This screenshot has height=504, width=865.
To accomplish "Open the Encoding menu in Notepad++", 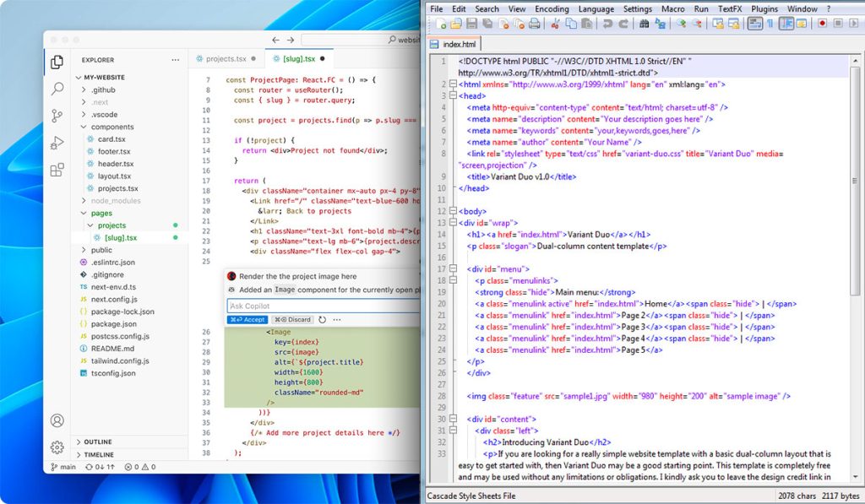I will [x=552, y=8].
